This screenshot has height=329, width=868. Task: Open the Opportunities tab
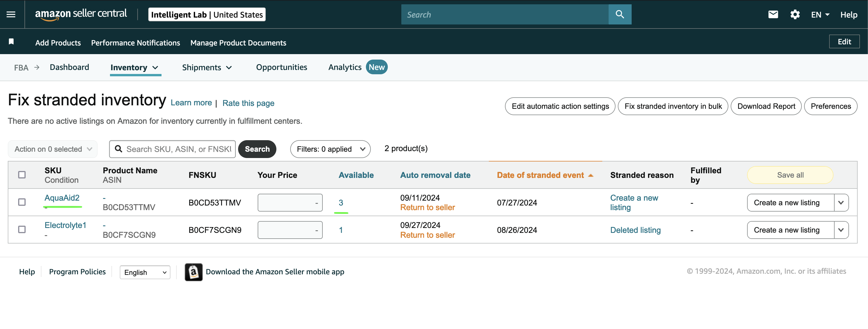(281, 67)
